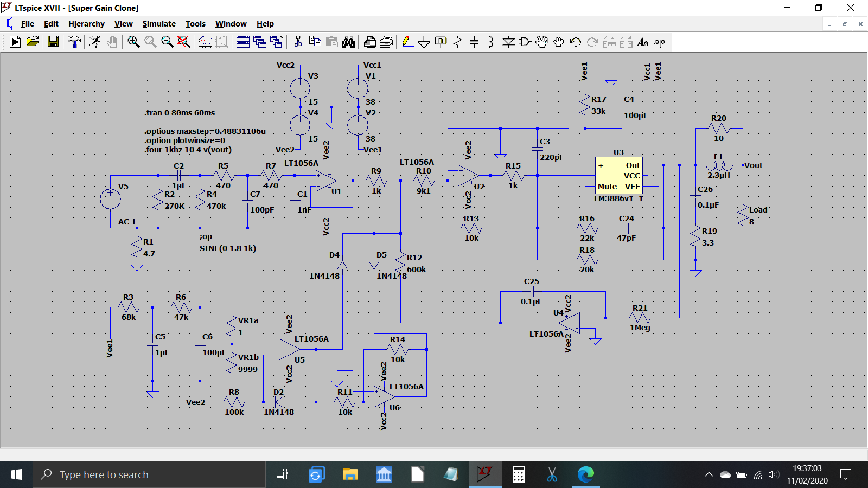868x488 pixels.
Task: Place a Ground symbol
Action: (x=424, y=42)
